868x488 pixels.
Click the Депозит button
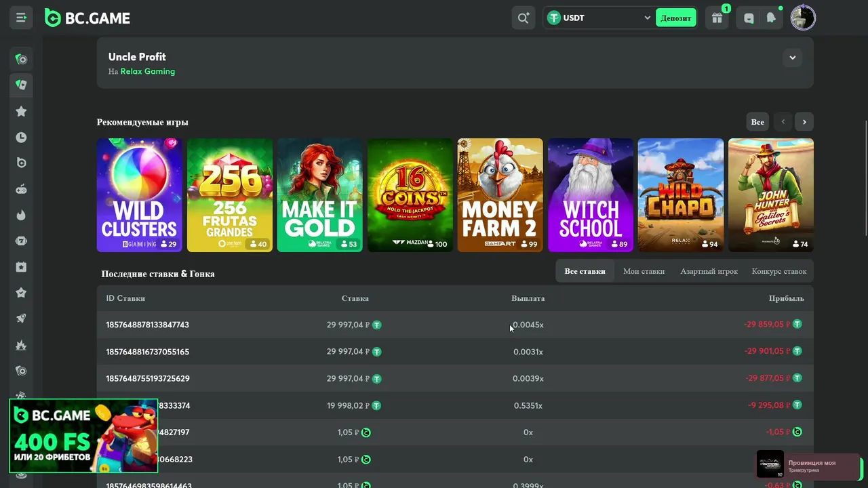pyautogui.click(x=676, y=18)
